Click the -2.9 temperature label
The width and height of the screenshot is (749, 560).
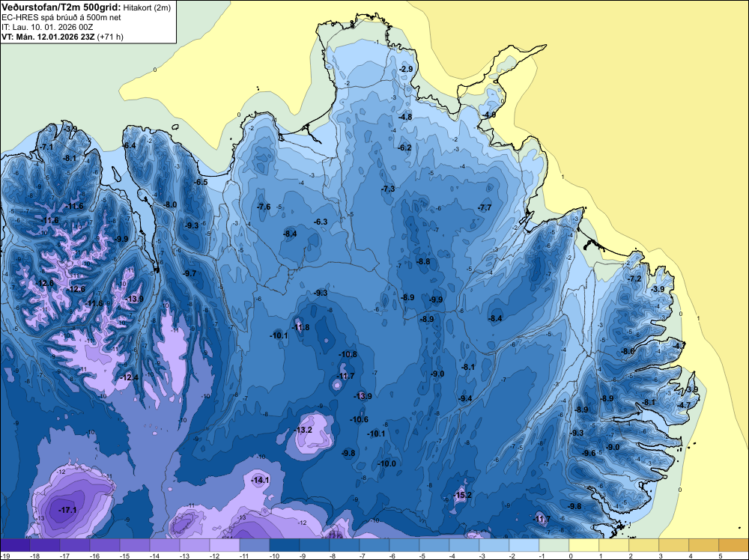coord(405,69)
